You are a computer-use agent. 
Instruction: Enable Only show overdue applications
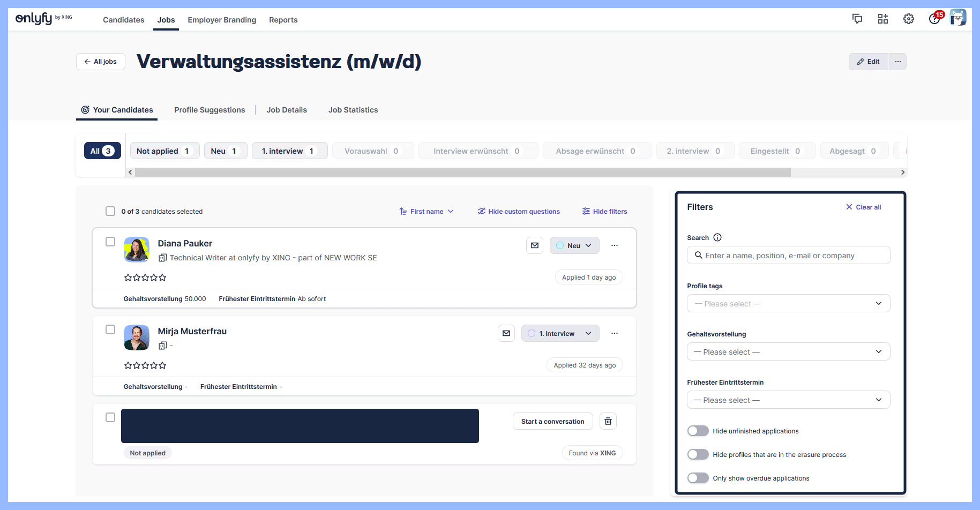(x=698, y=477)
